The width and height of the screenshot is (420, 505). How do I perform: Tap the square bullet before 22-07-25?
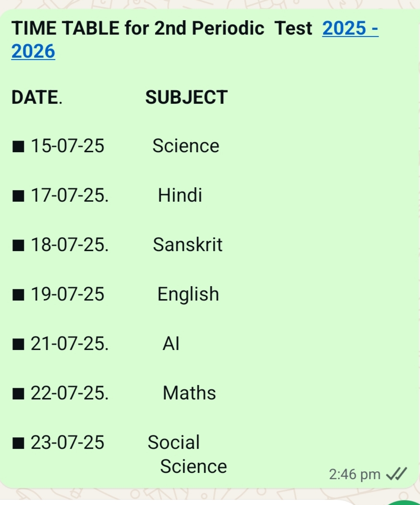click(x=18, y=394)
